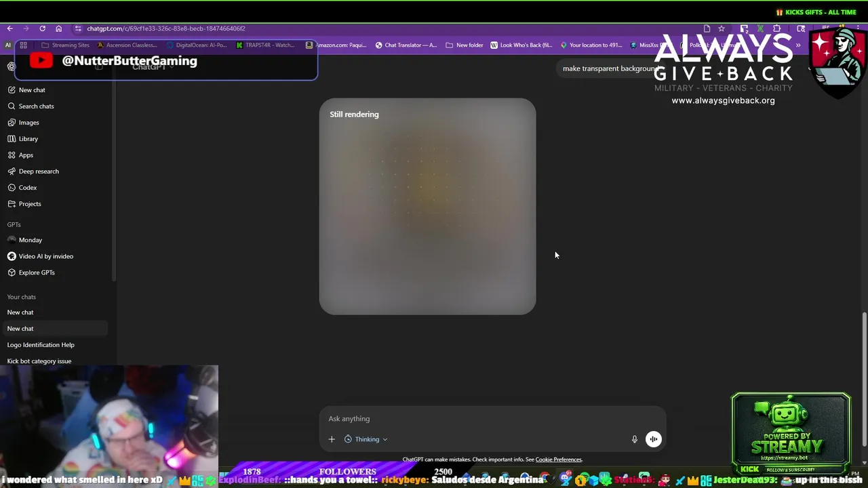Click the microphone dictation icon
Image resolution: width=868 pixels, height=488 pixels.
635,439
